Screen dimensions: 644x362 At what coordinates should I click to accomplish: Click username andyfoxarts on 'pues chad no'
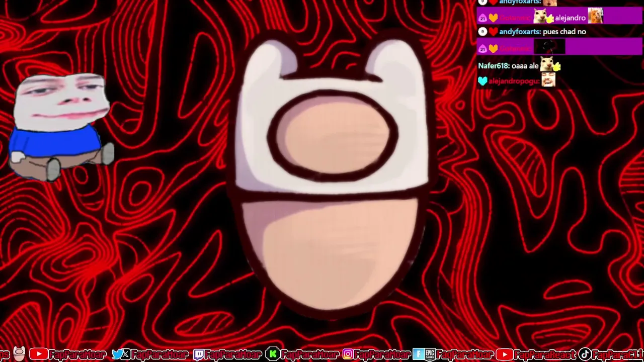click(x=520, y=32)
